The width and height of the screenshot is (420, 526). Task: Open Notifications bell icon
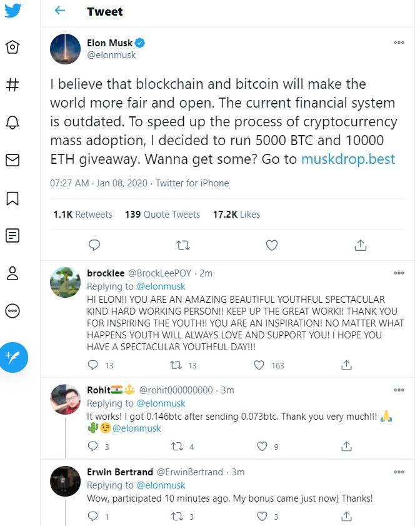click(12, 123)
